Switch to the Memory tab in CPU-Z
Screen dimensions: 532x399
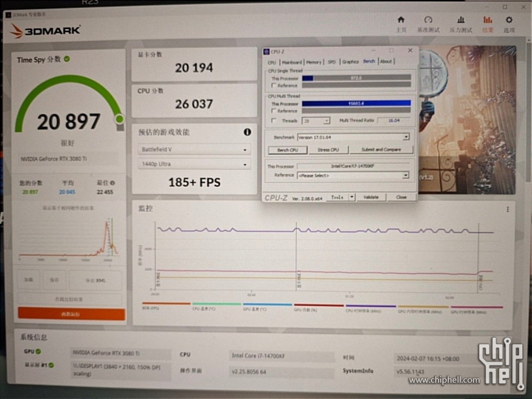click(314, 62)
